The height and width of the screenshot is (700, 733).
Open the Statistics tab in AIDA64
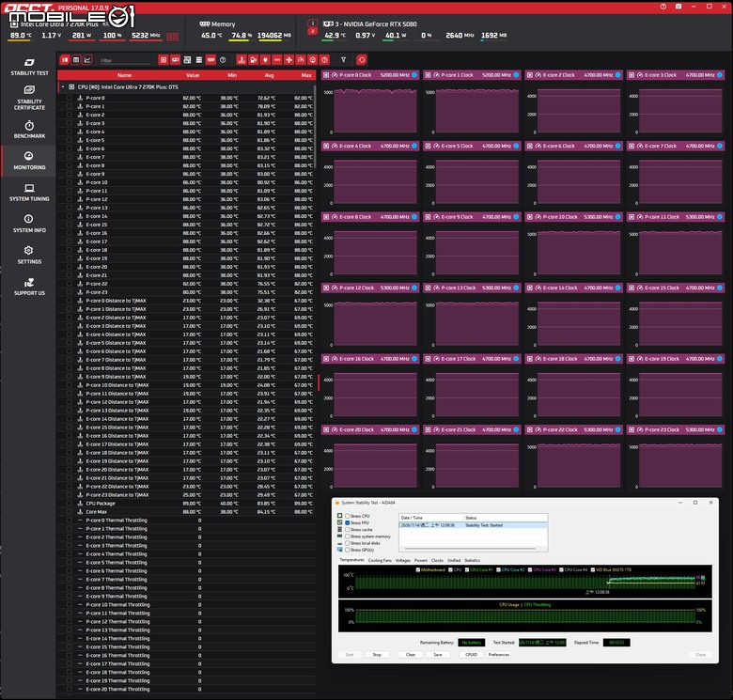472,560
